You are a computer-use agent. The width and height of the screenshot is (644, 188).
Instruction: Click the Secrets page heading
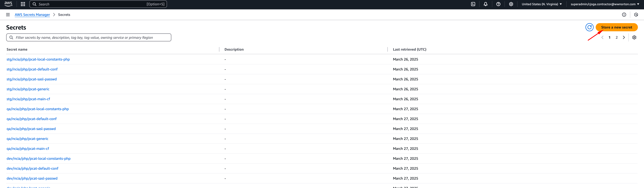16,27
